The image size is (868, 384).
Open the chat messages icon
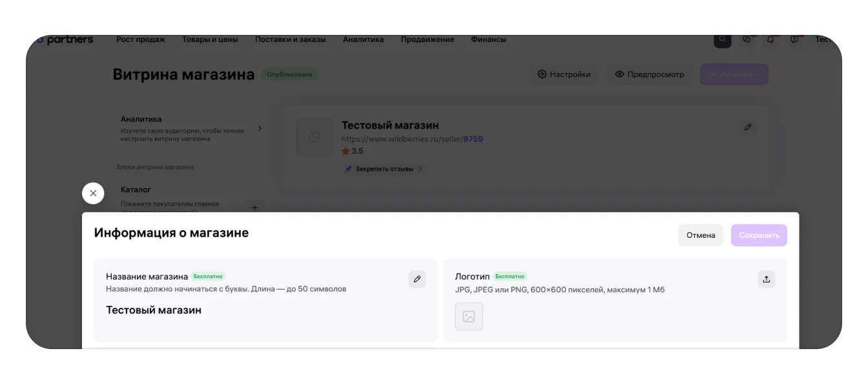[747, 39]
